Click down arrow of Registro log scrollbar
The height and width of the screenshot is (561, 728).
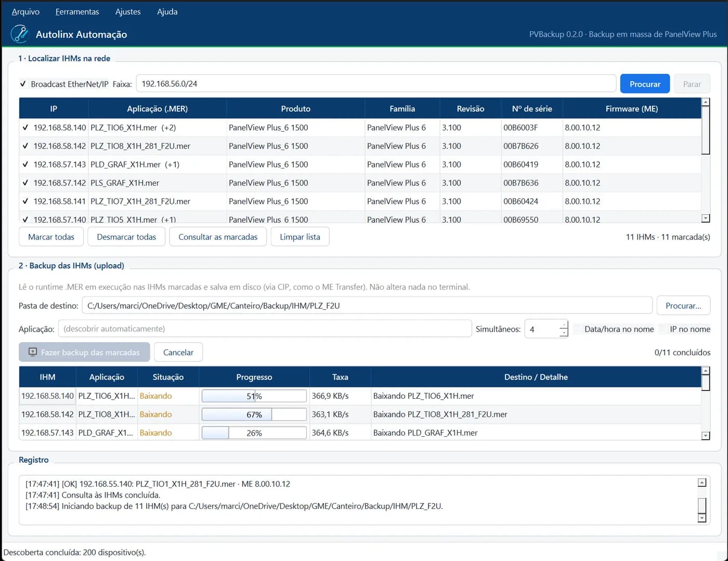coord(701,518)
